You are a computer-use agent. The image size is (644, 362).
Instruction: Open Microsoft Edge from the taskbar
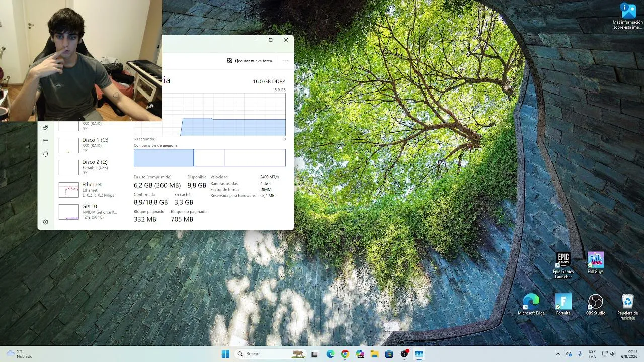point(330,354)
